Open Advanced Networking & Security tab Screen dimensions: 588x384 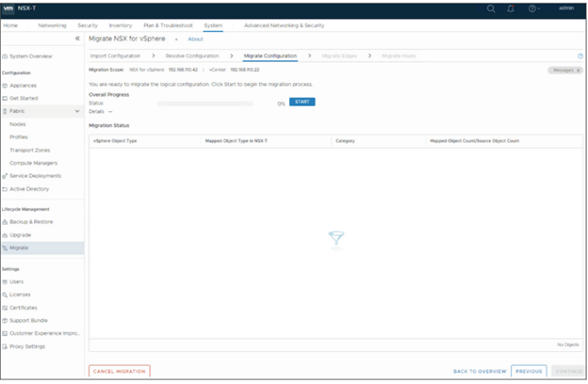pos(285,25)
